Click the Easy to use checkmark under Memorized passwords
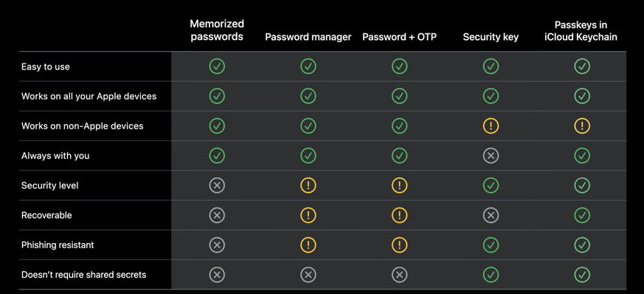644x294 pixels. click(x=217, y=66)
